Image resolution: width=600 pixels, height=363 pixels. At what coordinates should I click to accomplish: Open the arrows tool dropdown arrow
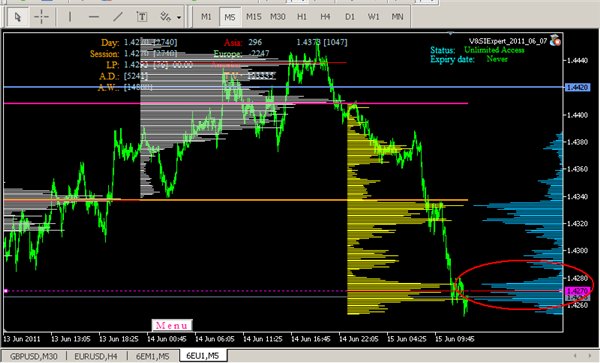click(x=179, y=17)
